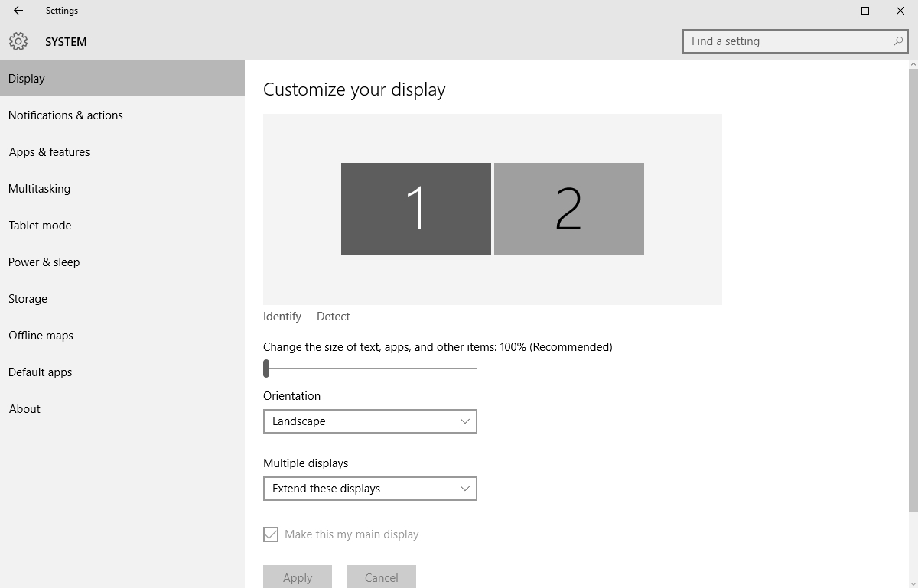Switch to Tablet mode settings
This screenshot has height=588, width=918.
[x=41, y=226]
